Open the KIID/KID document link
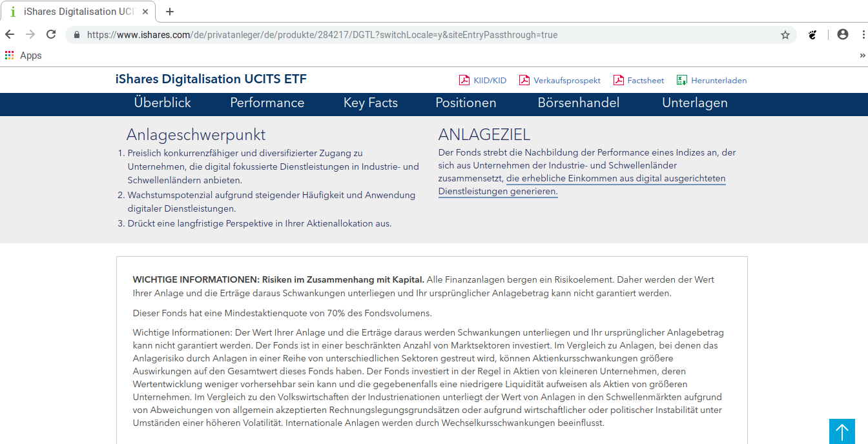This screenshot has height=444, width=868. click(x=490, y=81)
